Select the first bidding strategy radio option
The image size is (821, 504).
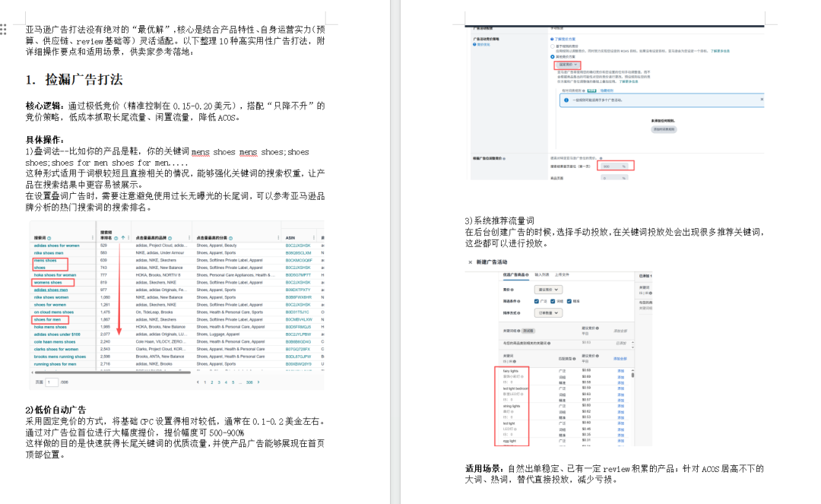click(553, 46)
